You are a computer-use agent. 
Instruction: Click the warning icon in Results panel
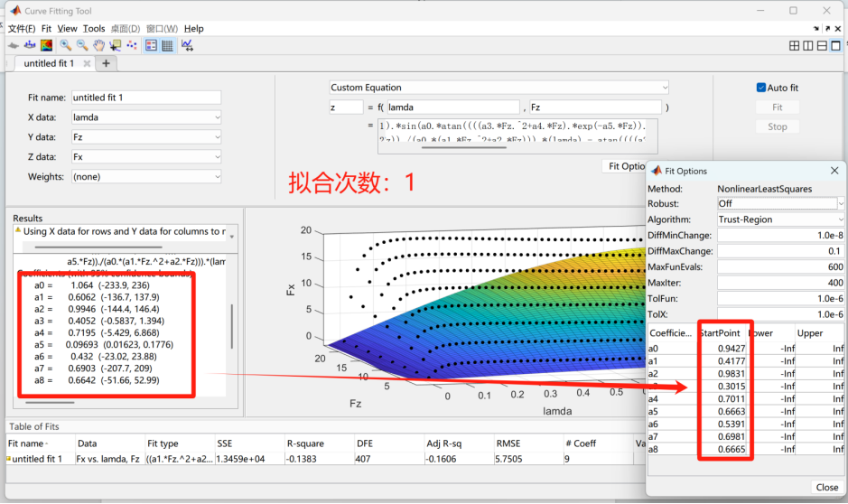click(18, 230)
